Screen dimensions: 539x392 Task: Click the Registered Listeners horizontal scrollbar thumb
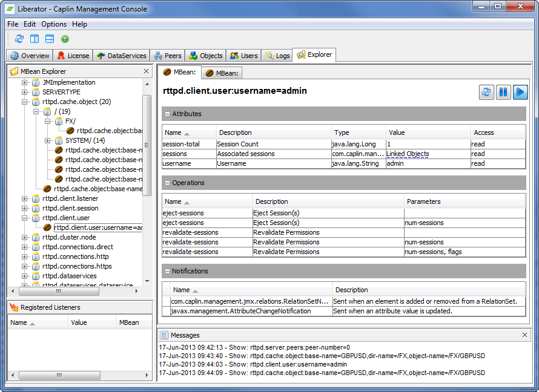59,375
